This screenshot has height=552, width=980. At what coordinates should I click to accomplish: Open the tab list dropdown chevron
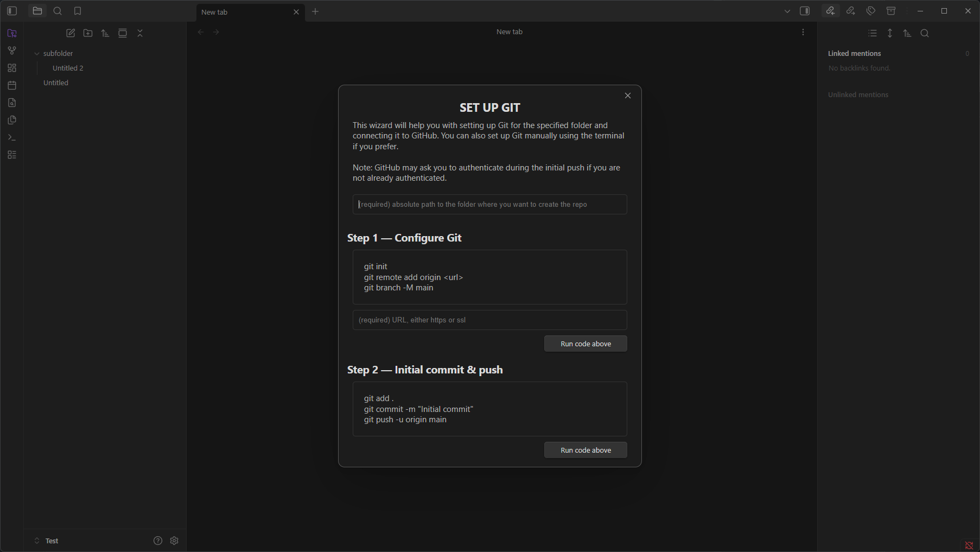[x=787, y=11]
